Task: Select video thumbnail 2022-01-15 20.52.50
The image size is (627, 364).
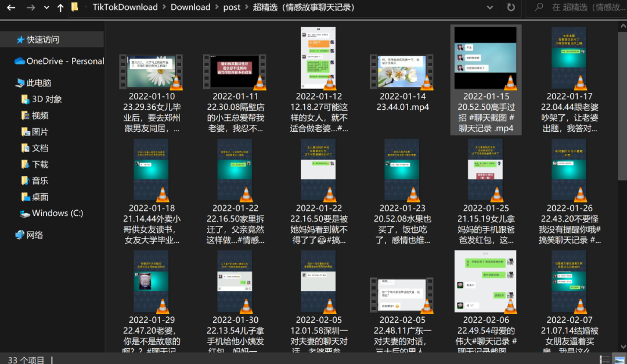Action: click(485, 58)
